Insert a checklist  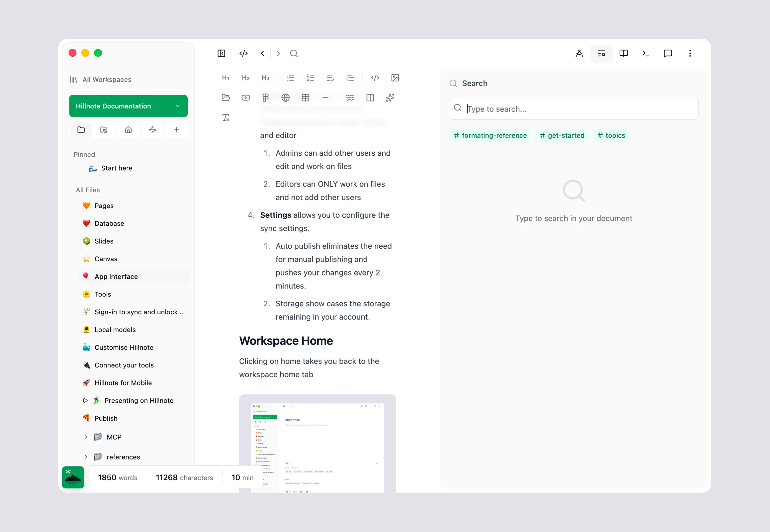330,78
